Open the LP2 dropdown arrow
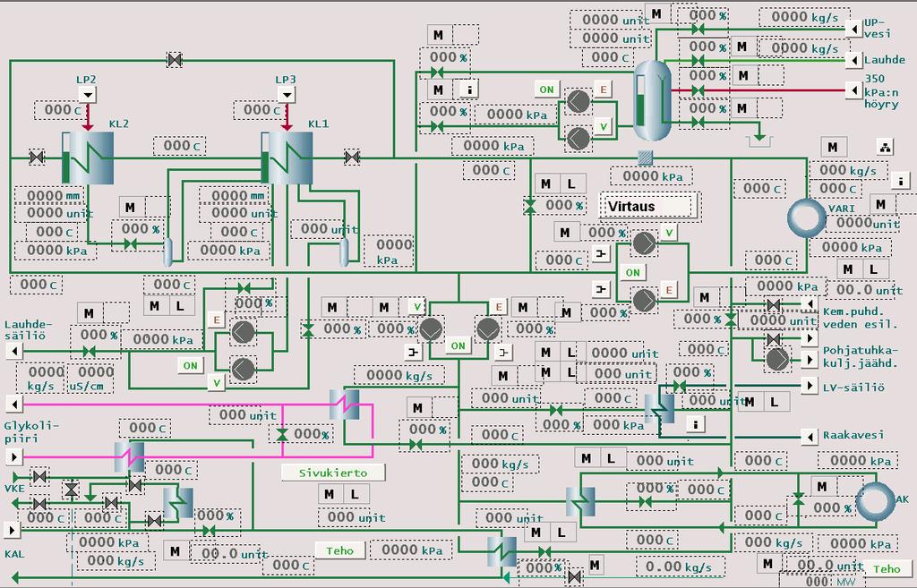This screenshot has width=917, height=588. click(87, 95)
